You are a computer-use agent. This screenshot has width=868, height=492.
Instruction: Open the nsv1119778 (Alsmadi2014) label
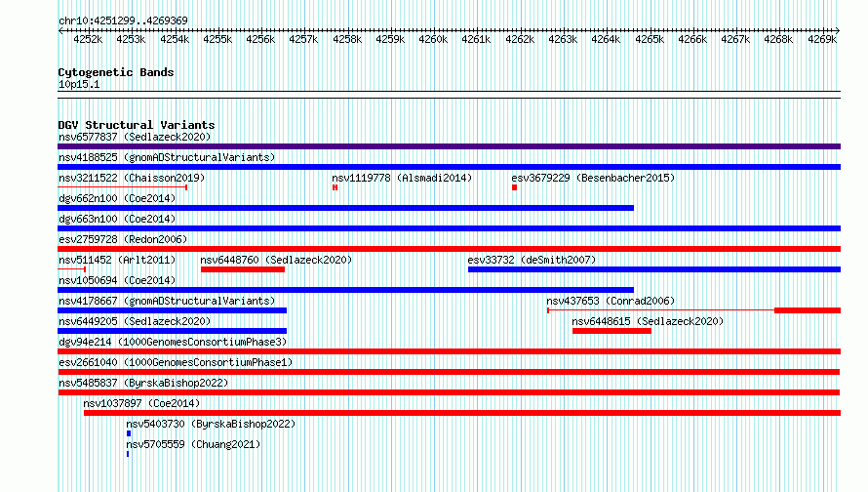coord(402,178)
